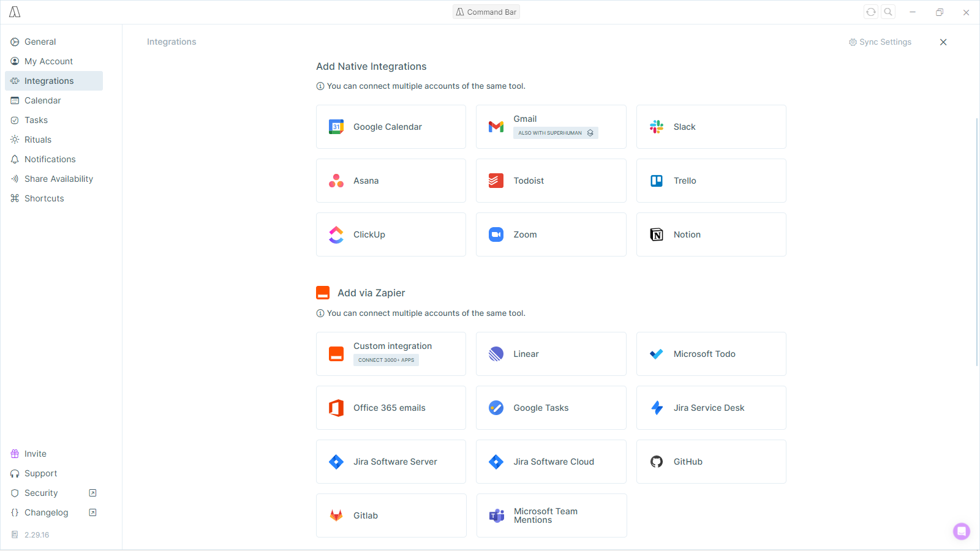Click the Slack logo icon
Screen dimensions: 980x551
[657, 127]
